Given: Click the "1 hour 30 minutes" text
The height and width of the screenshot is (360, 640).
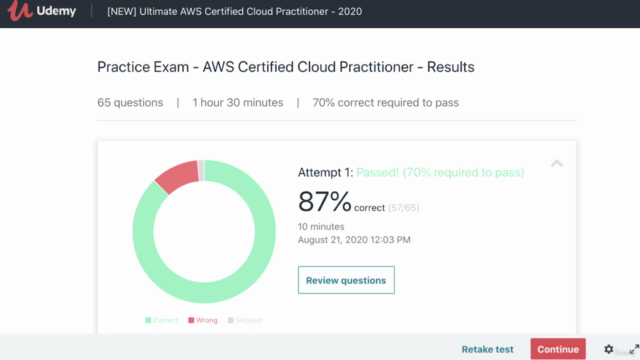Looking at the screenshot, I should pyautogui.click(x=238, y=102).
